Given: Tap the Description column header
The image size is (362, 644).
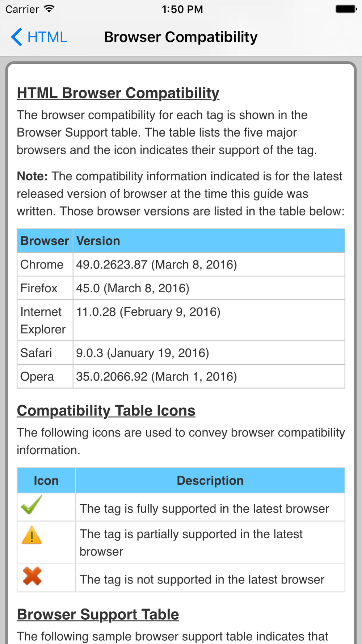Looking at the screenshot, I should point(210,481).
